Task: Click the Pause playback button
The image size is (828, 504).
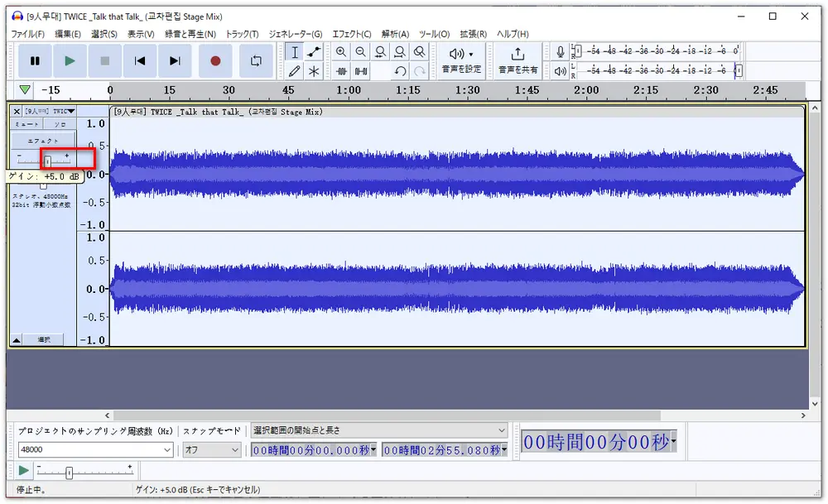Action: [35, 60]
